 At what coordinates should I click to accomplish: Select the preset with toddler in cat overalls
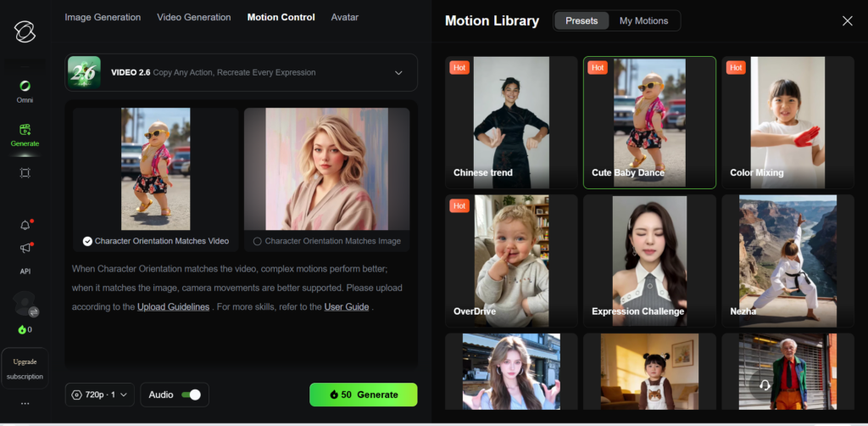[649, 372]
